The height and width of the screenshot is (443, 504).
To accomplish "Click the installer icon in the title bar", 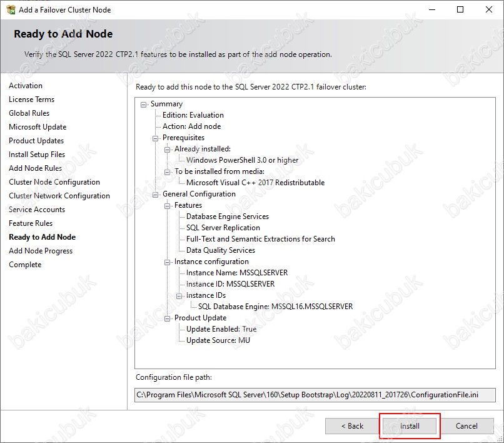I will point(10,9).
